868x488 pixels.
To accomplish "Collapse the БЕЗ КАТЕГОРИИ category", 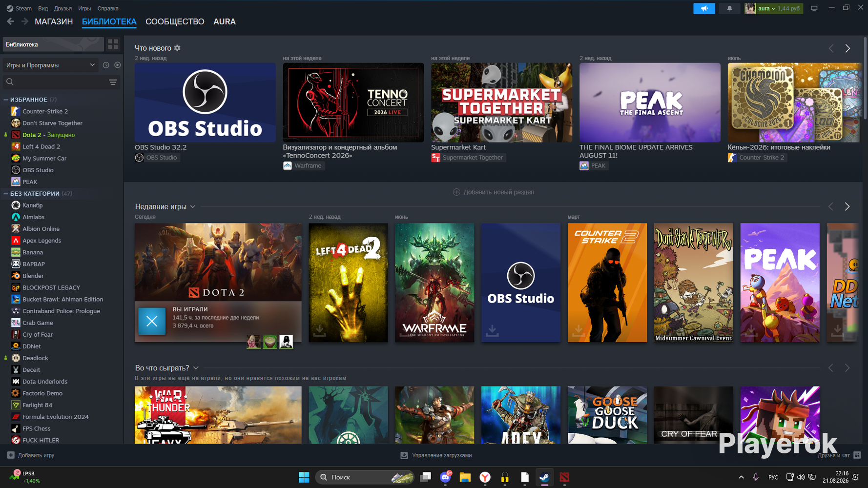I will click(x=6, y=194).
